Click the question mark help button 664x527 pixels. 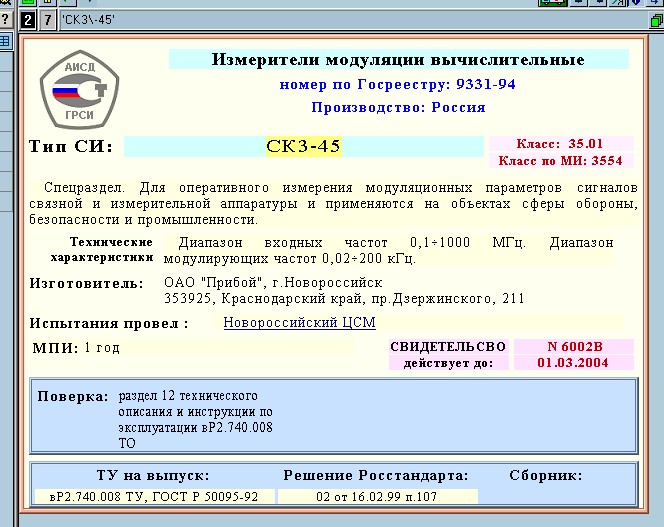point(6,19)
